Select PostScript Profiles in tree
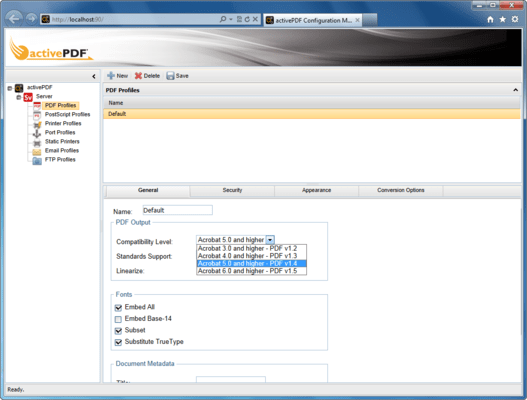 pos(68,114)
